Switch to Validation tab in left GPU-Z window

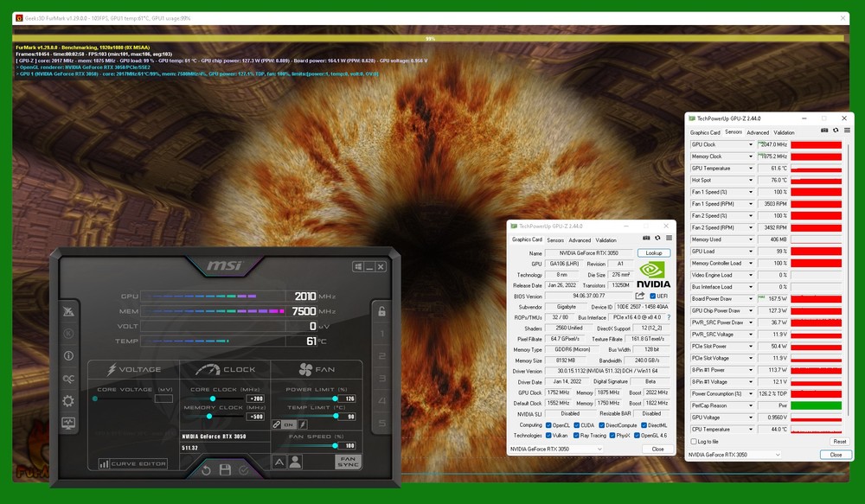605,240
